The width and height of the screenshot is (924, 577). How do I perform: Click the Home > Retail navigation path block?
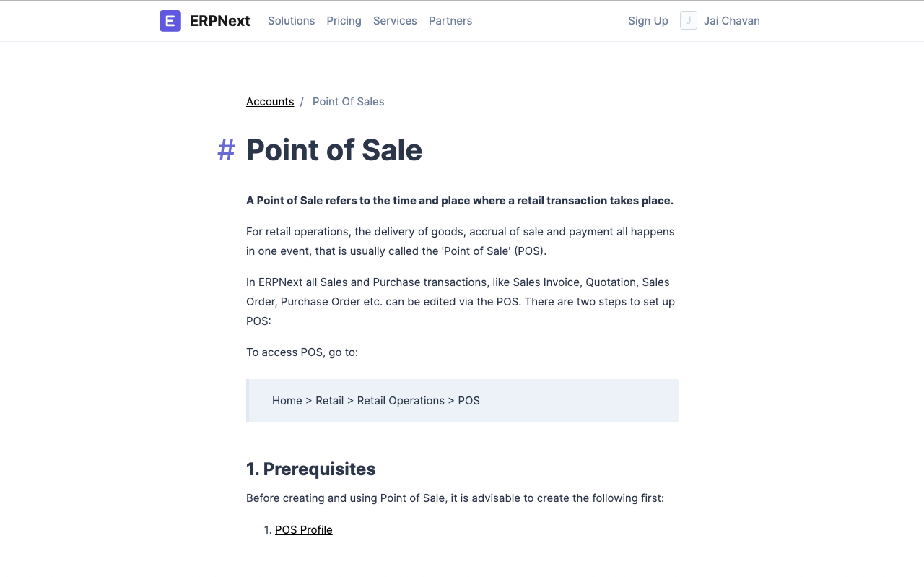463,401
